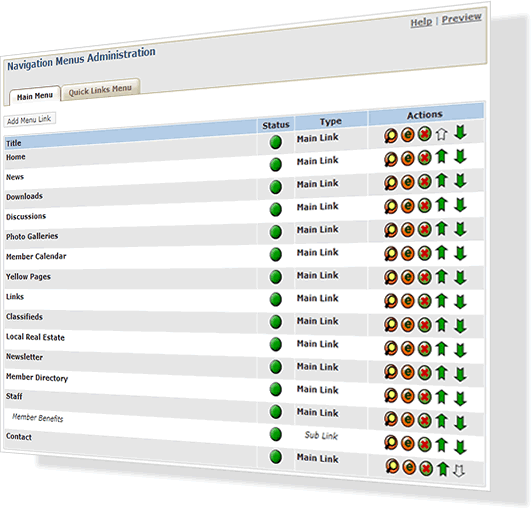Open the Preview link

461,18
